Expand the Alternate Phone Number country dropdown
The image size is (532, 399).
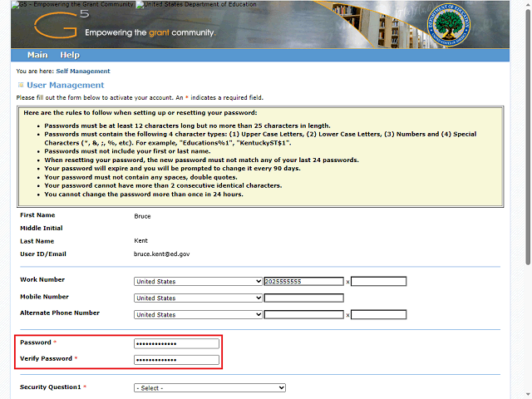point(198,315)
